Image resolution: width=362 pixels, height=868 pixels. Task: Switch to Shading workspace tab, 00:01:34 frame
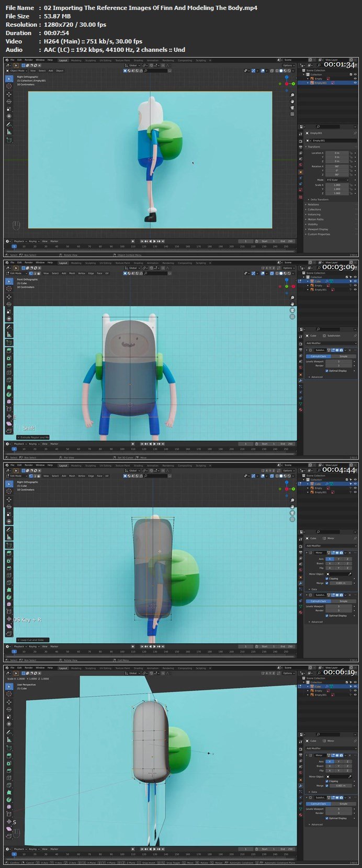click(x=138, y=60)
